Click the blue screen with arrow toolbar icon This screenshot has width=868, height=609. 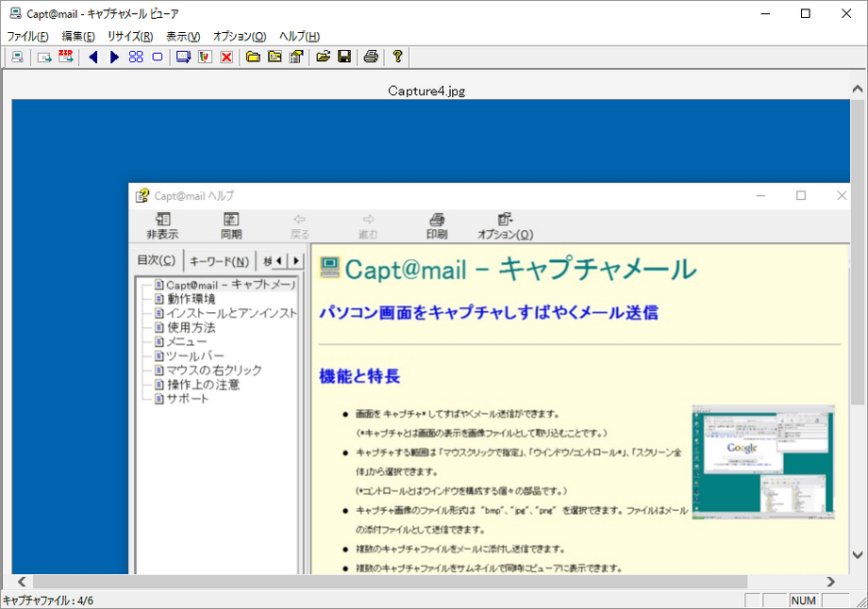(183, 57)
